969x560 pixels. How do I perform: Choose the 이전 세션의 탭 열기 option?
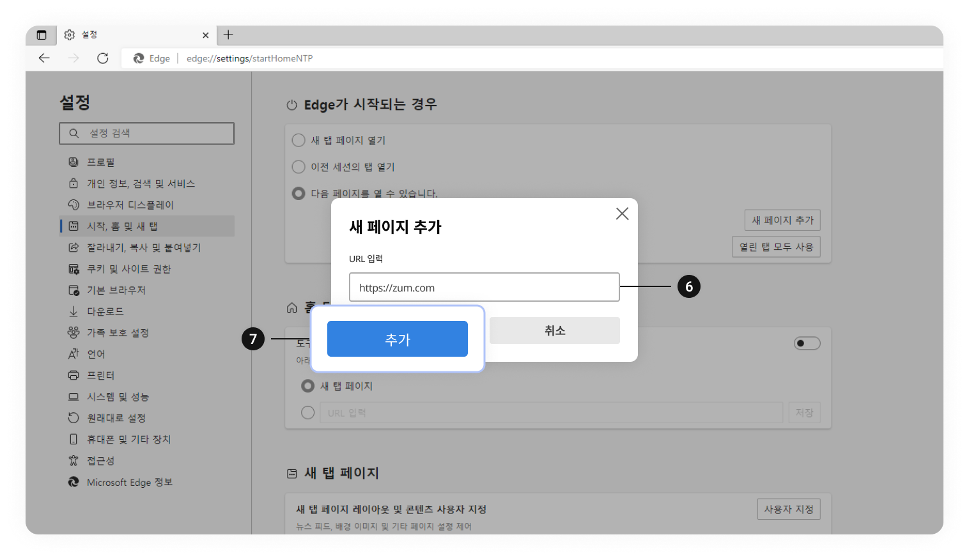pos(298,167)
